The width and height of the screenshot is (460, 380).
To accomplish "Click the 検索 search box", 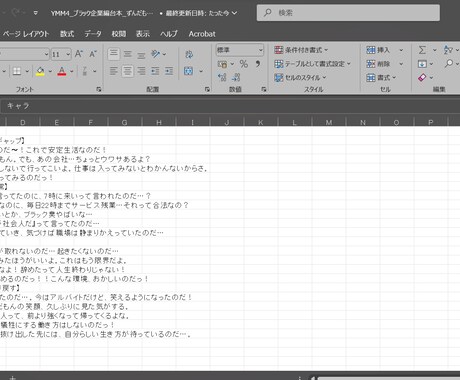I will tap(348, 13).
